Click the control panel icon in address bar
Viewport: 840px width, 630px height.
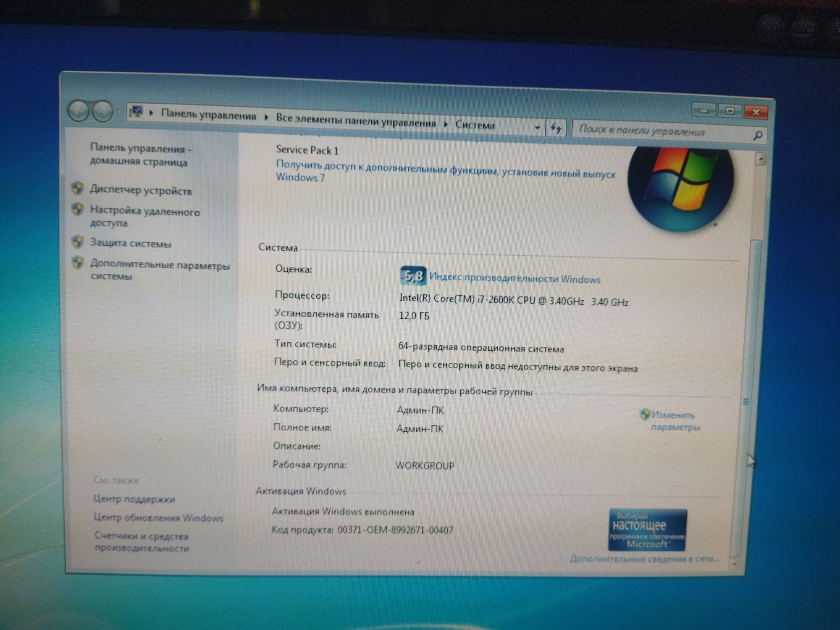[136, 111]
